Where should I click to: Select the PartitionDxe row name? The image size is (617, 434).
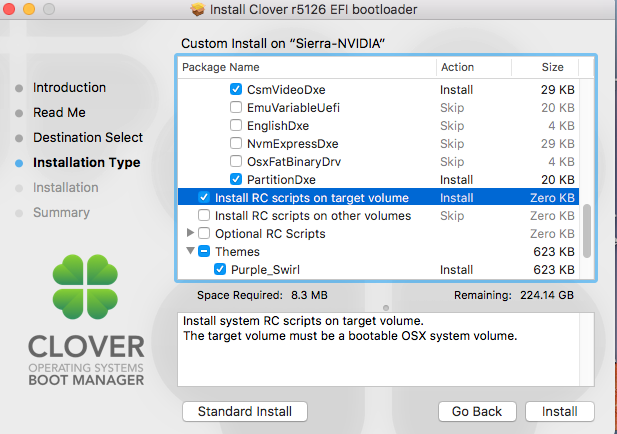[281, 180]
